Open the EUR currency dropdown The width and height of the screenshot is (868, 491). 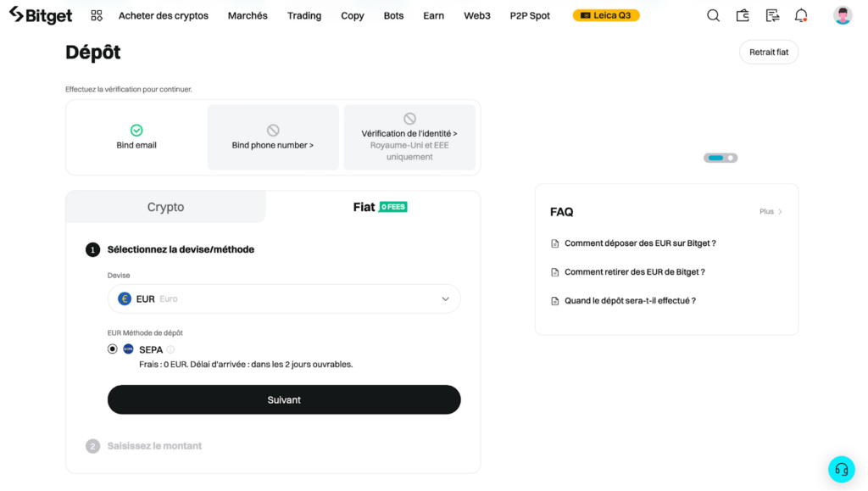point(283,299)
